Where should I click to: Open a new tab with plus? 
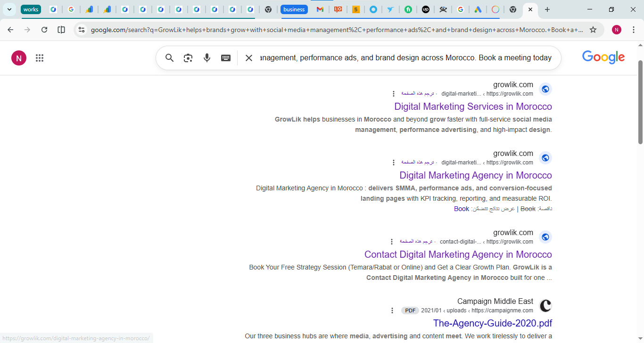click(547, 9)
